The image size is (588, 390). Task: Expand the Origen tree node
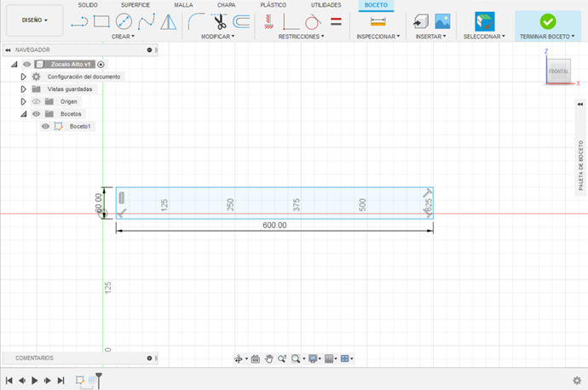[x=23, y=101]
